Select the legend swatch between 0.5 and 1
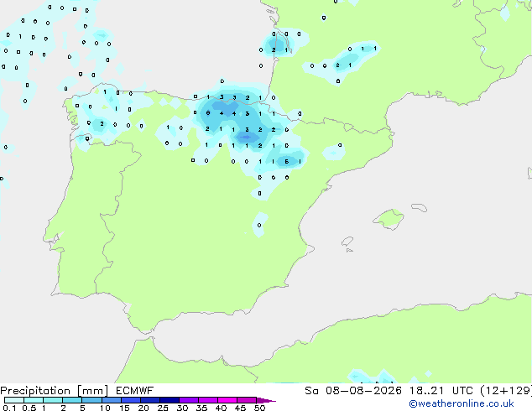The image size is (532, 411). (34, 400)
